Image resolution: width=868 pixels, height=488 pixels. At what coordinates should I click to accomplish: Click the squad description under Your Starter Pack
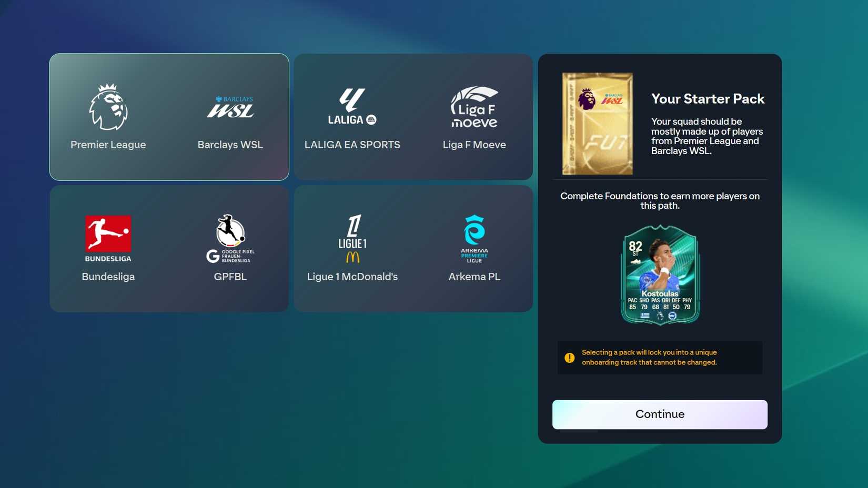coord(707,136)
